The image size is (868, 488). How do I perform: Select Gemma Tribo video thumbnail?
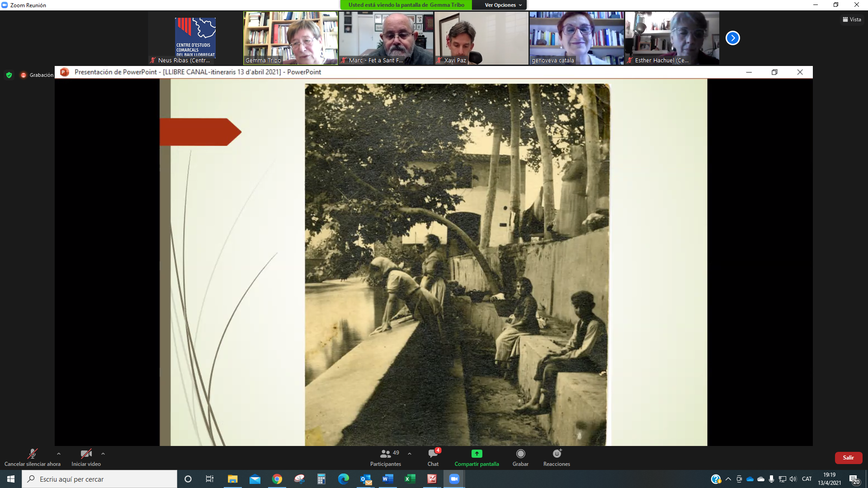coord(290,38)
